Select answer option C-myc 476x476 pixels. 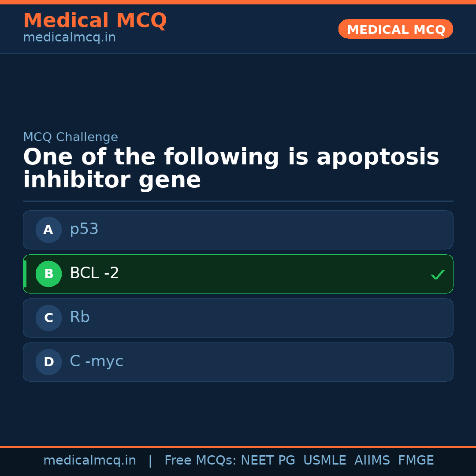[x=238, y=362]
